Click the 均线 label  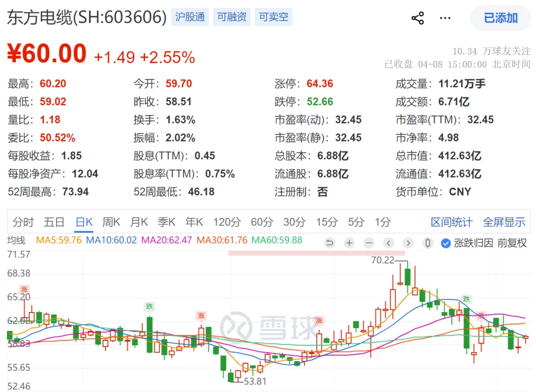click(x=16, y=240)
